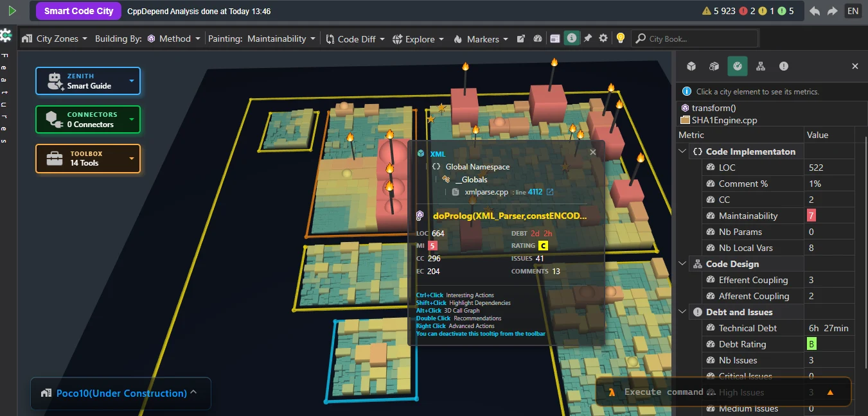
Task: Click the method icon beside doProlog
Action: click(x=420, y=216)
